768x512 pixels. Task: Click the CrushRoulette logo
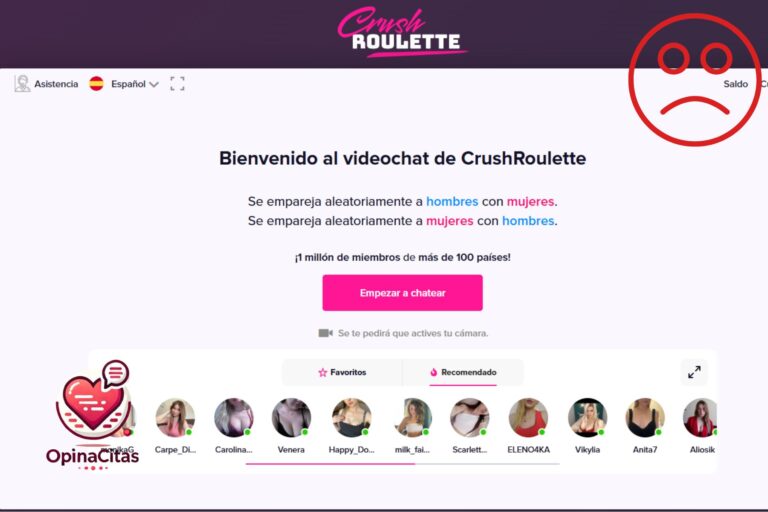[402, 32]
